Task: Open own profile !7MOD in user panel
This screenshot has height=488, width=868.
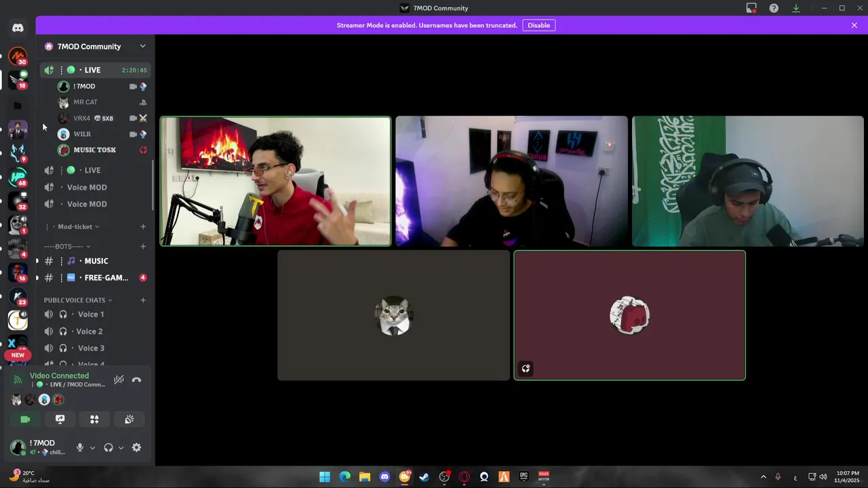Action: [x=39, y=447]
